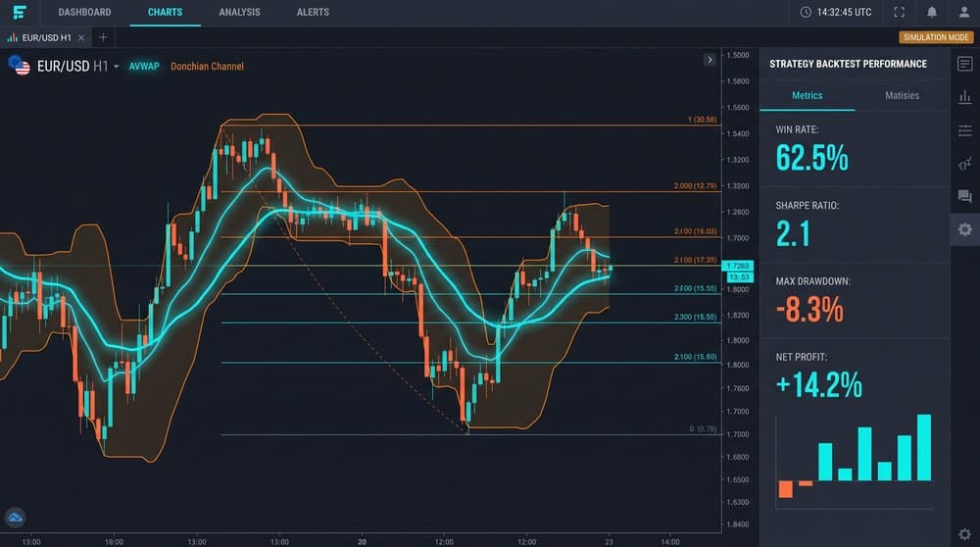Select Fibonacci level 2.300 (15.55) label
The width and height of the screenshot is (980, 547).
[x=695, y=317]
